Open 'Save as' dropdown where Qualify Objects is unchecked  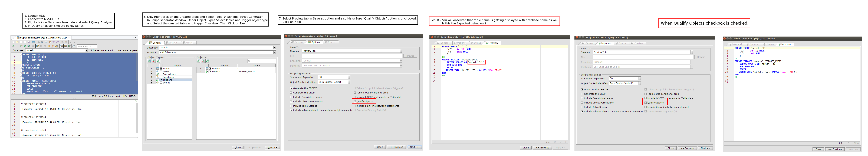401,51
